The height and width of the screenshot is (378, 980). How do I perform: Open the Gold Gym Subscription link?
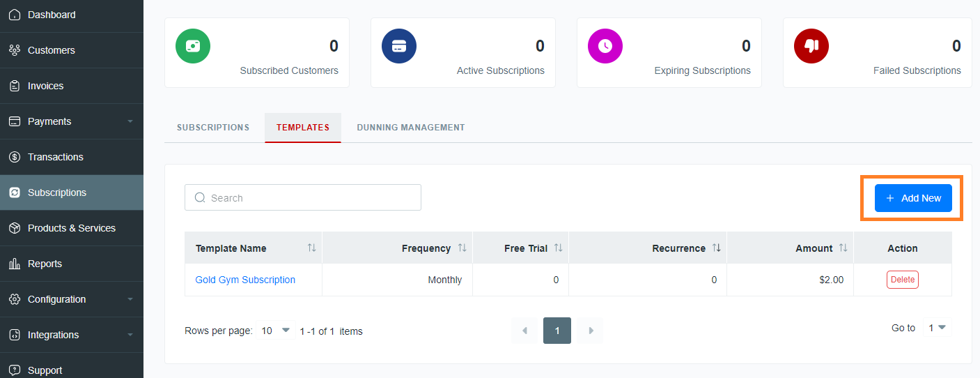(x=245, y=280)
